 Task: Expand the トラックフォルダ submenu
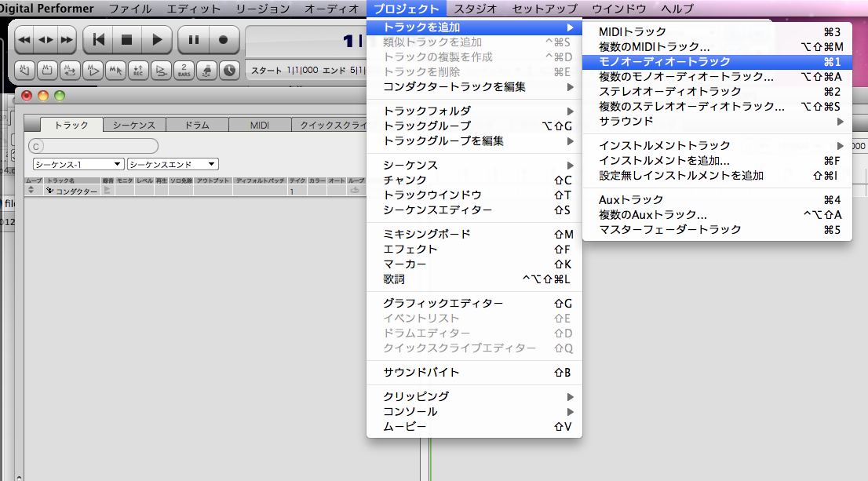click(474, 111)
